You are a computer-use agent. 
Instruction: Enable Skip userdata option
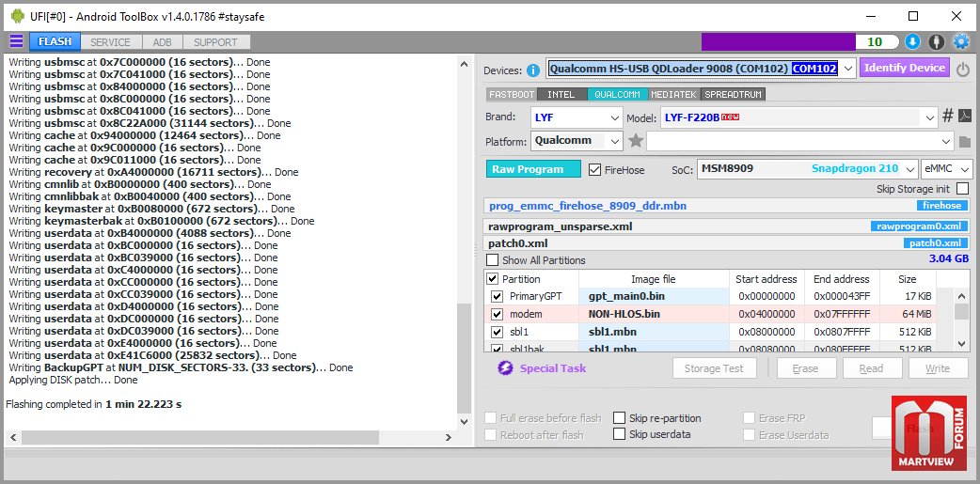coord(619,434)
